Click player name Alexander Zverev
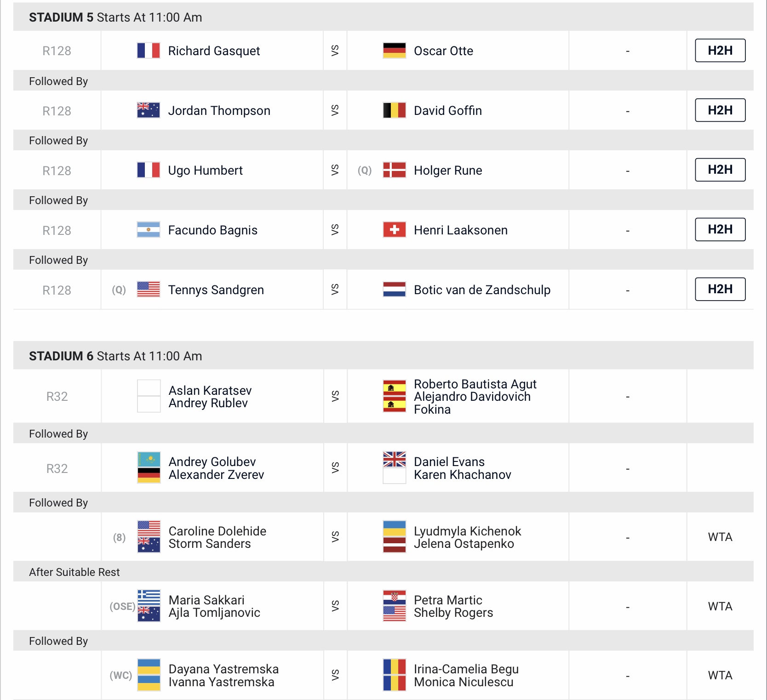This screenshot has width=767, height=700. 216,475
